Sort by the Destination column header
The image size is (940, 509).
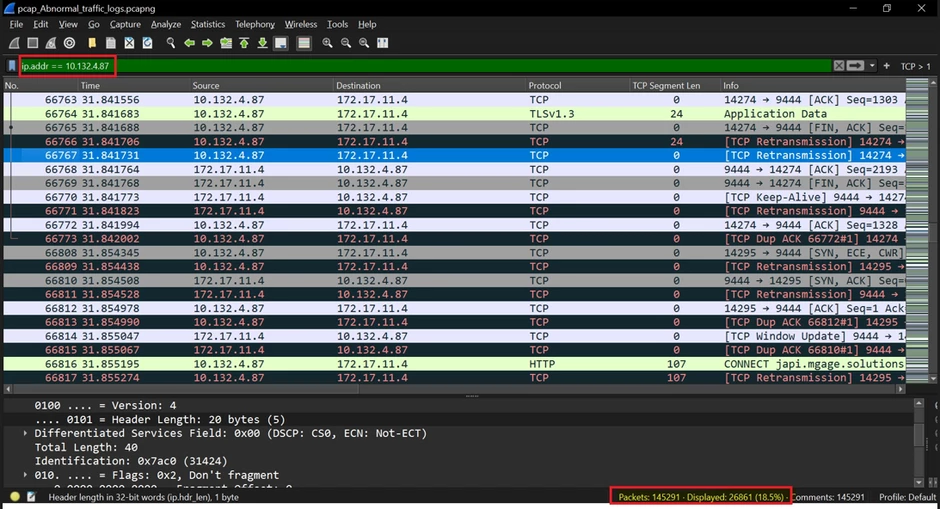(x=429, y=85)
